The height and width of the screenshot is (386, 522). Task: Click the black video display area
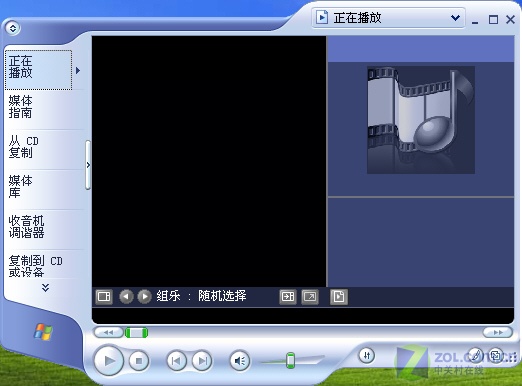[x=209, y=161]
